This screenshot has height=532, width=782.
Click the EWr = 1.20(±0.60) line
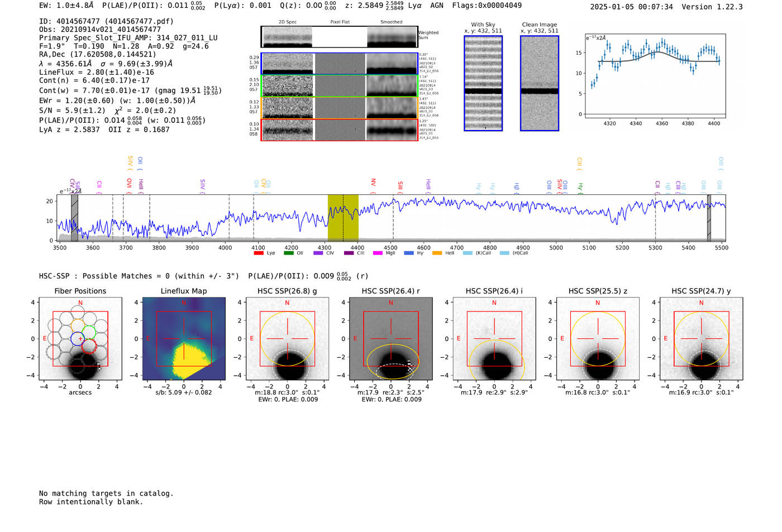[x=117, y=101]
